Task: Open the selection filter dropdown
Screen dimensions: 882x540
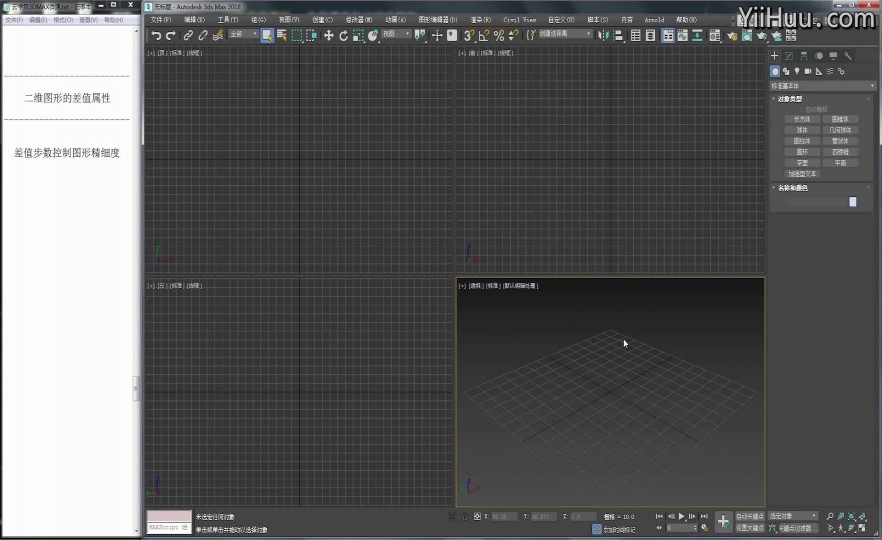Action: tap(243, 34)
